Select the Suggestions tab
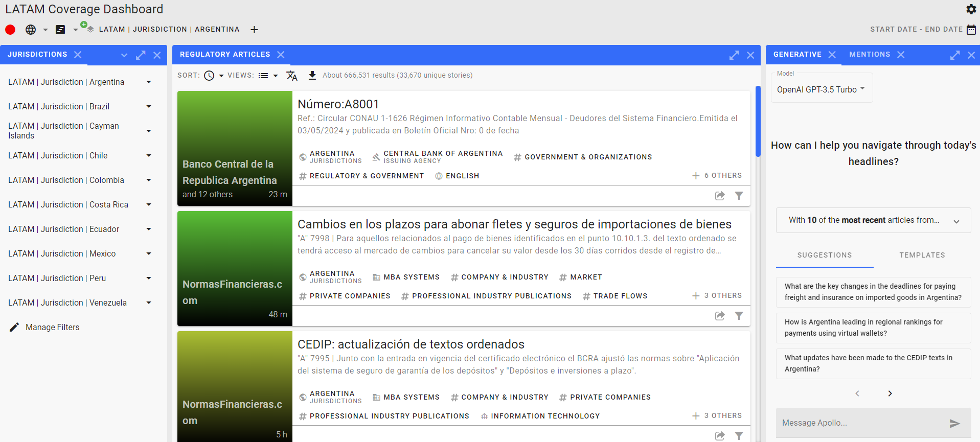980x442 pixels. pyautogui.click(x=825, y=255)
